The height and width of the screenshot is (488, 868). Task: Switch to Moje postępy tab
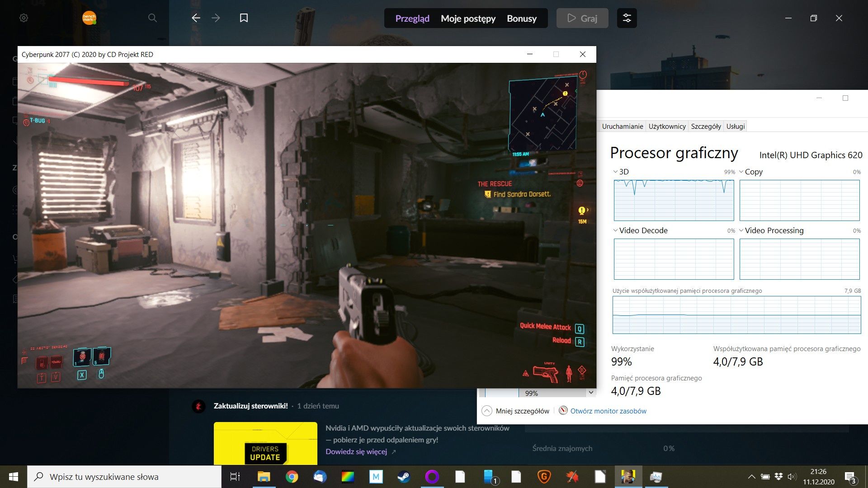[x=468, y=19]
